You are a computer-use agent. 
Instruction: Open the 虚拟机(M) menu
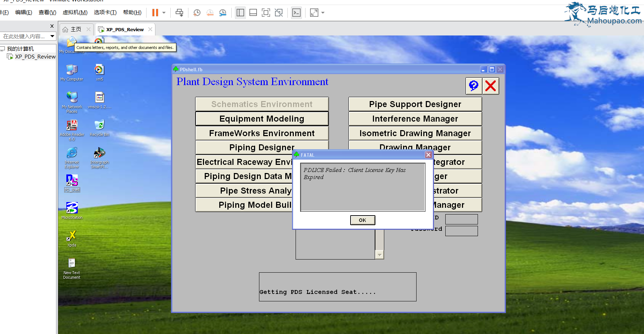pyautogui.click(x=75, y=12)
